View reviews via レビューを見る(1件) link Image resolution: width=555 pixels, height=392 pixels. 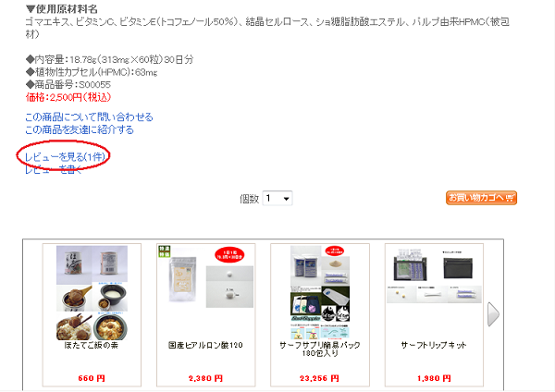point(65,157)
